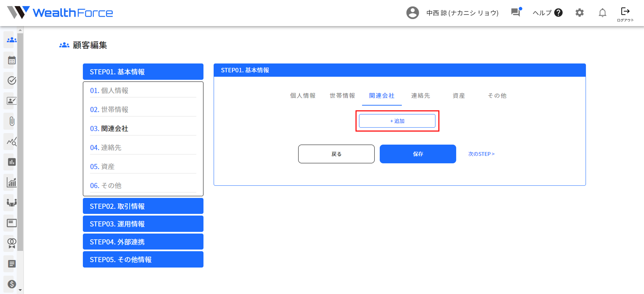Go to 次のSTEP link
This screenshot has height=294, width=644.
click(x=481, y=154)
